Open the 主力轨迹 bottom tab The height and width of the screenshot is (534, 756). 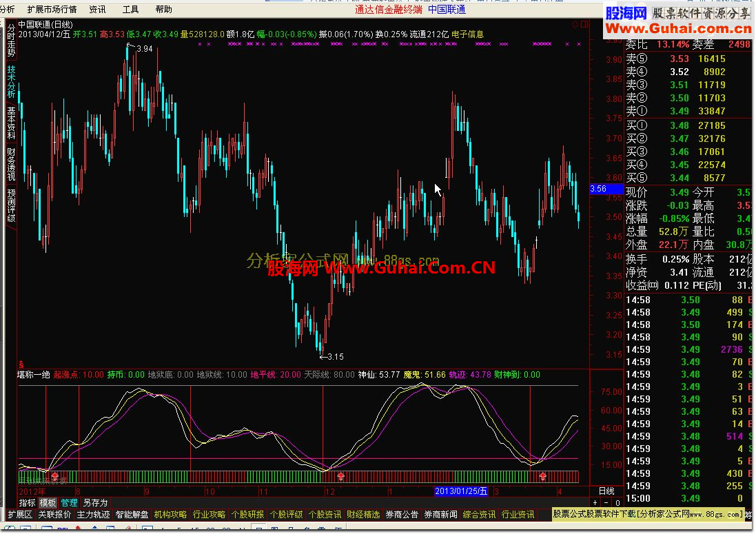[93, 515]
